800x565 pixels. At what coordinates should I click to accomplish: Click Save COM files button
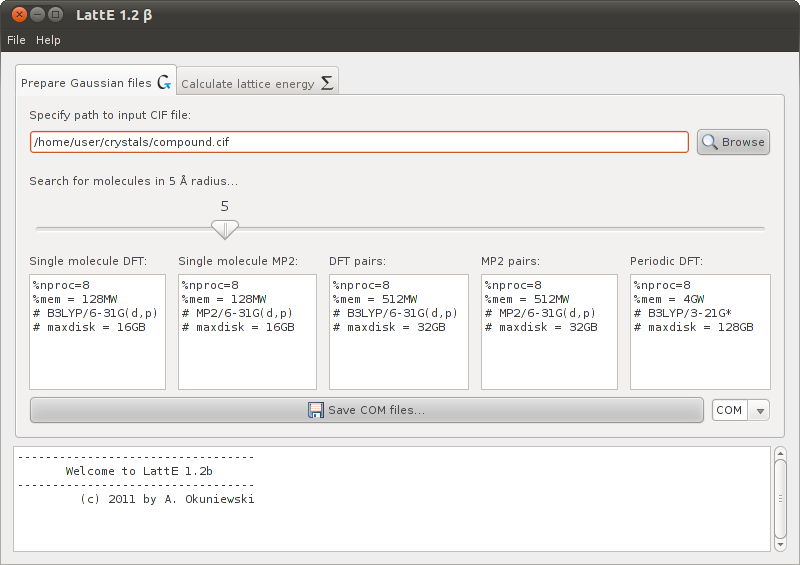367,410
